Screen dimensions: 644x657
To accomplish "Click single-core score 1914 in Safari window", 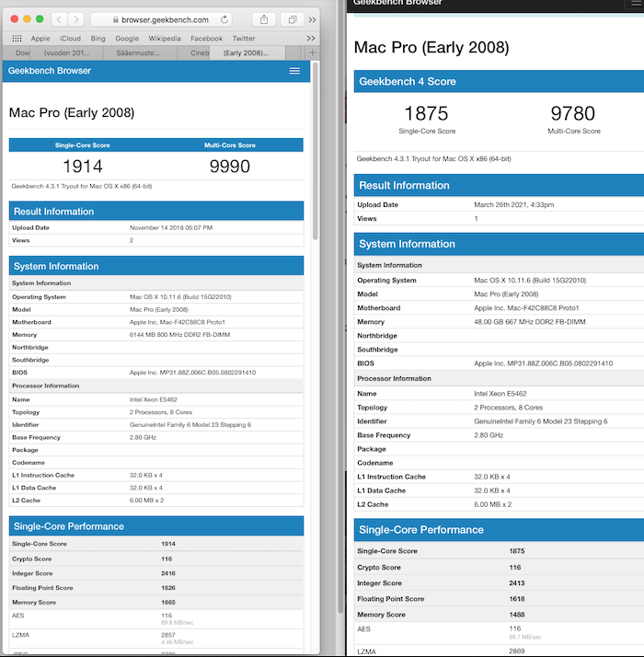I will point(83,167).
